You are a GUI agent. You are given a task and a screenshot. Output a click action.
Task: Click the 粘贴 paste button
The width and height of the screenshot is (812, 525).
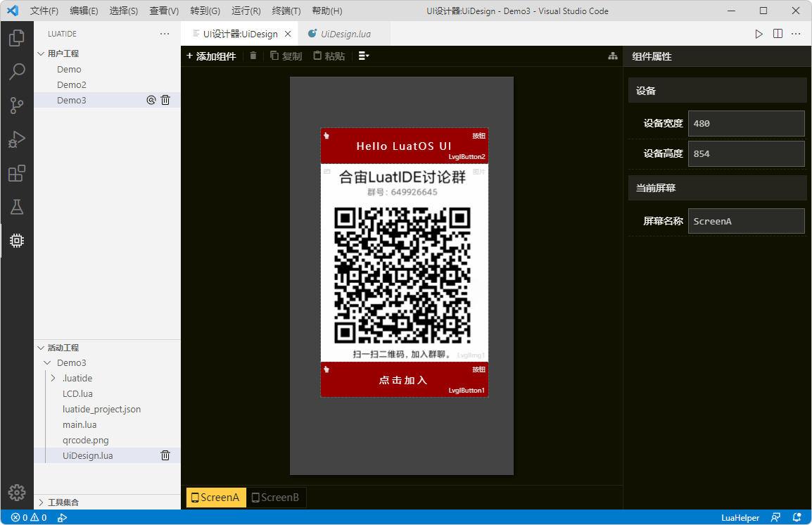click(329, 56)
